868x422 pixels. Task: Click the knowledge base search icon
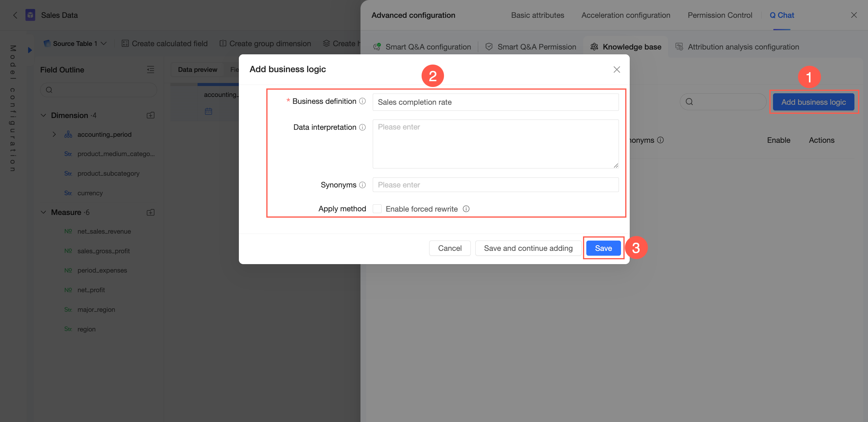coord(689,102)
